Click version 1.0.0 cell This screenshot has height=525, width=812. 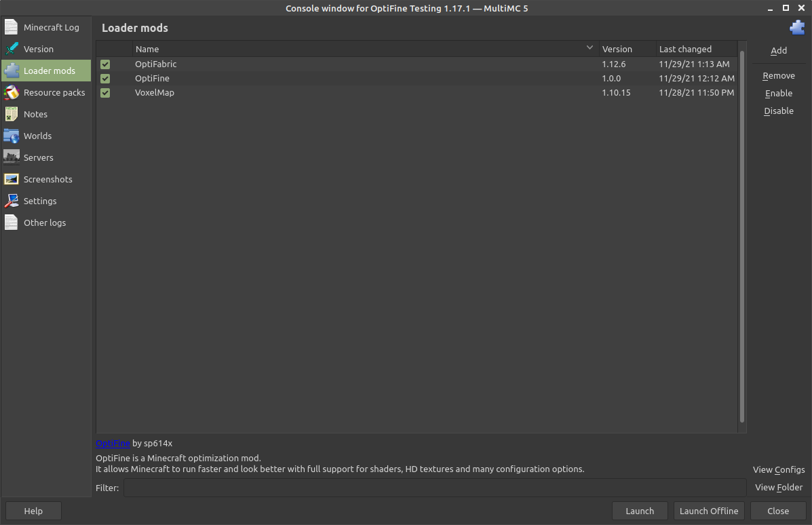611,79
